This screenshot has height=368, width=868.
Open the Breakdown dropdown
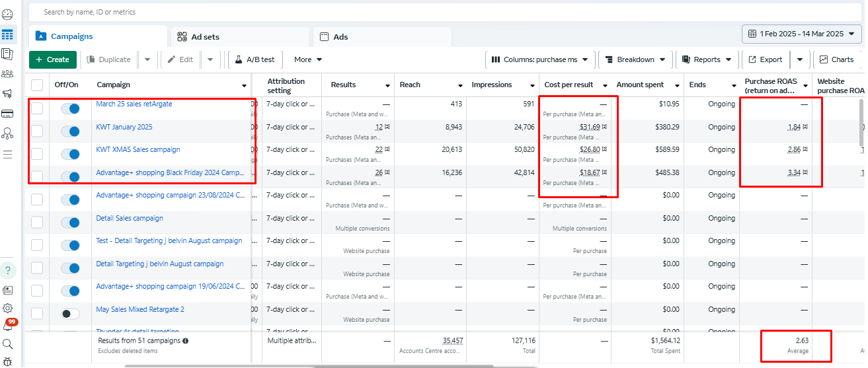pyautogui.click(x=635, y=59)
